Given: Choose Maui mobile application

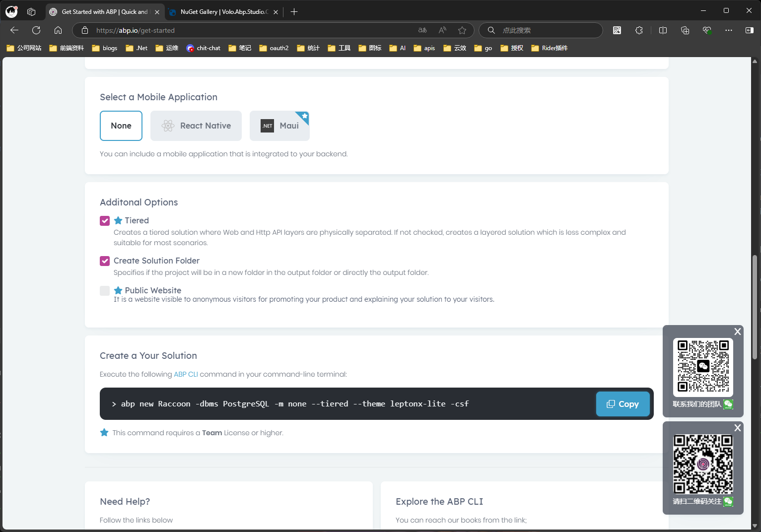Looking at the screenshot, I should [x=279, y=126].
